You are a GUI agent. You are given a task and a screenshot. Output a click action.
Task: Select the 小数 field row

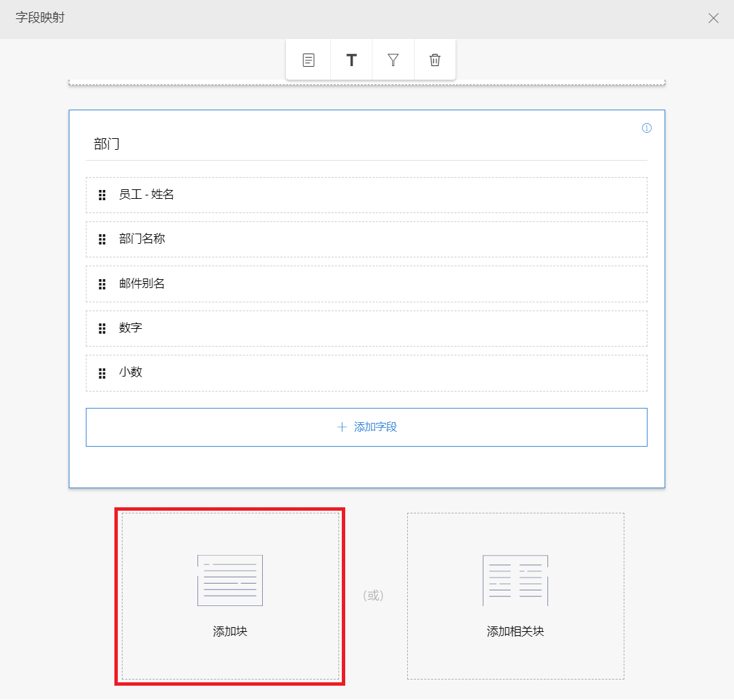point(368,373)
